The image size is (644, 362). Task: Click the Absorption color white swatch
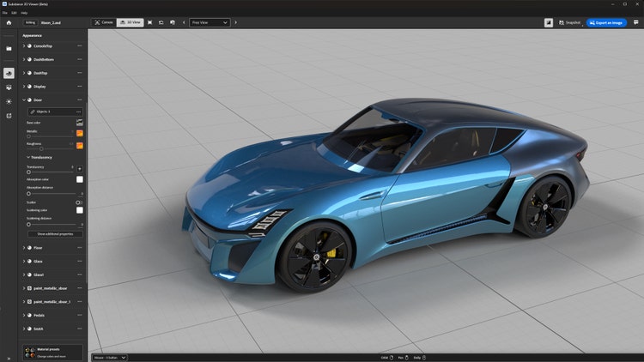80,179
